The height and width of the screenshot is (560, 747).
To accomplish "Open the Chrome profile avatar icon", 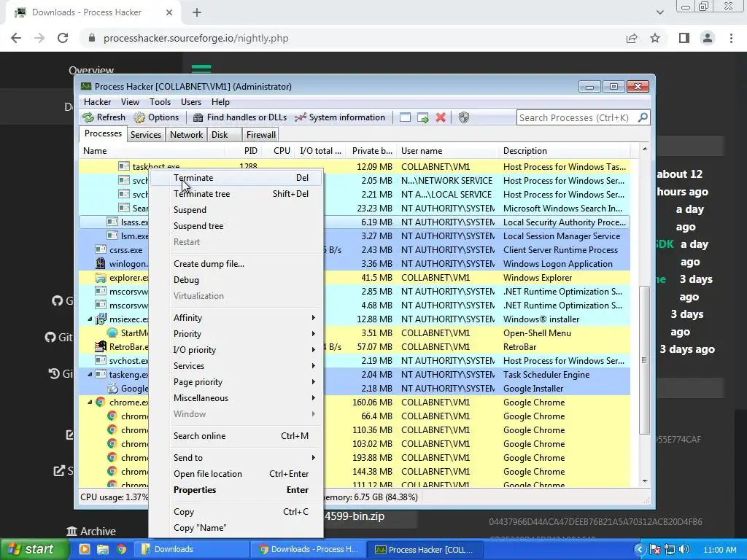I will coord(708,38).
